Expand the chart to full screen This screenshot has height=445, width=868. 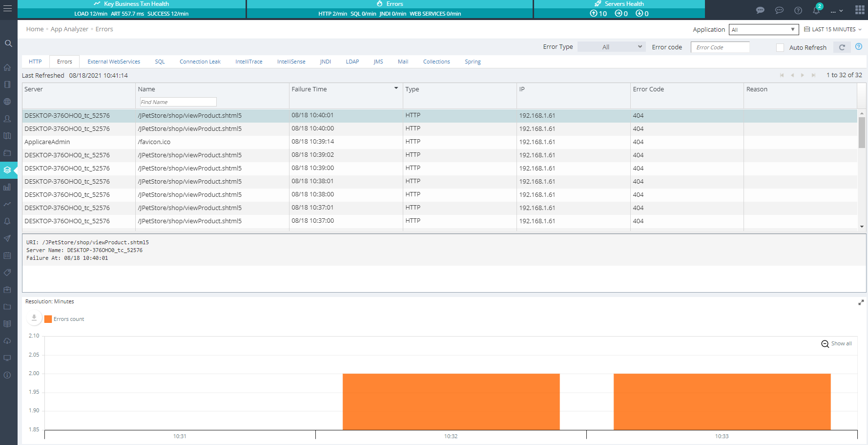click(x=861, y=303)
